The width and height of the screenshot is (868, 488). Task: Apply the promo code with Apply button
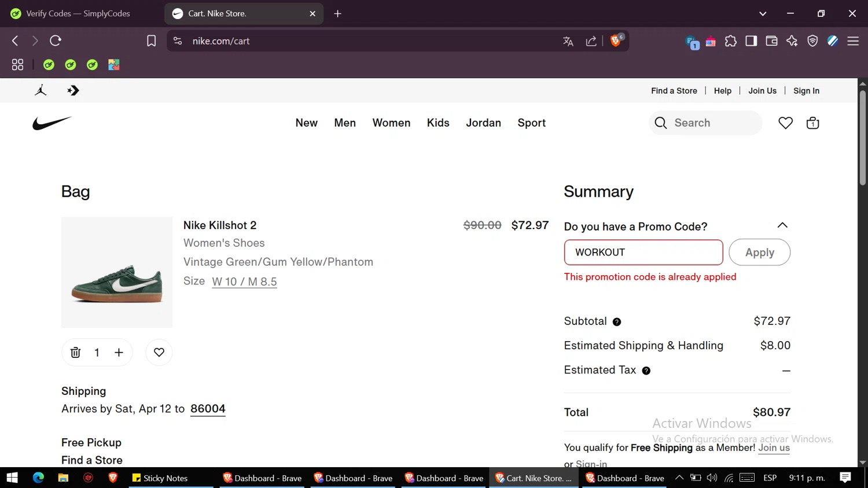point(760,253)
